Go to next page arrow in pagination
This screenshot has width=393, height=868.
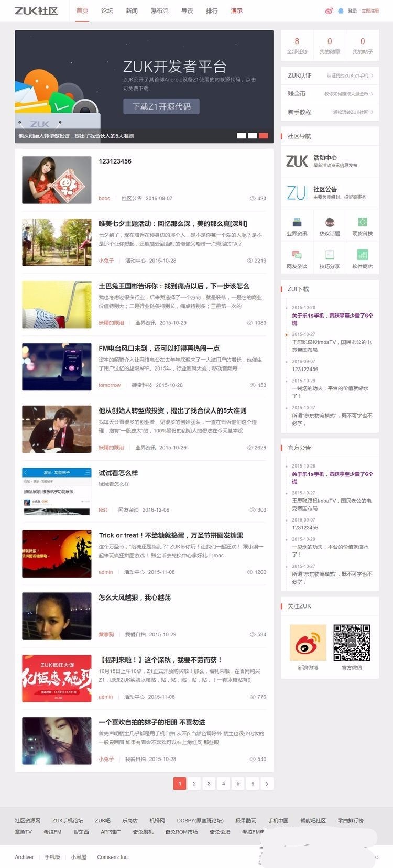pyautogui.click(x=267, y=784)
